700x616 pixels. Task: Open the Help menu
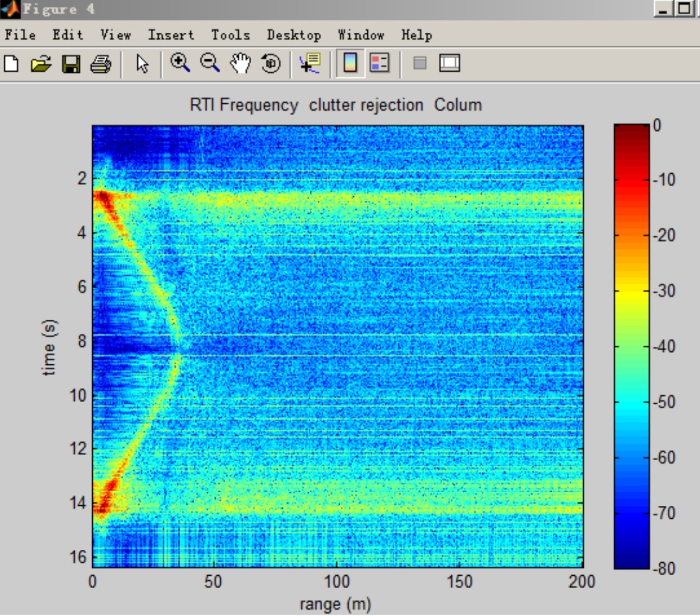tap(417, 35)
